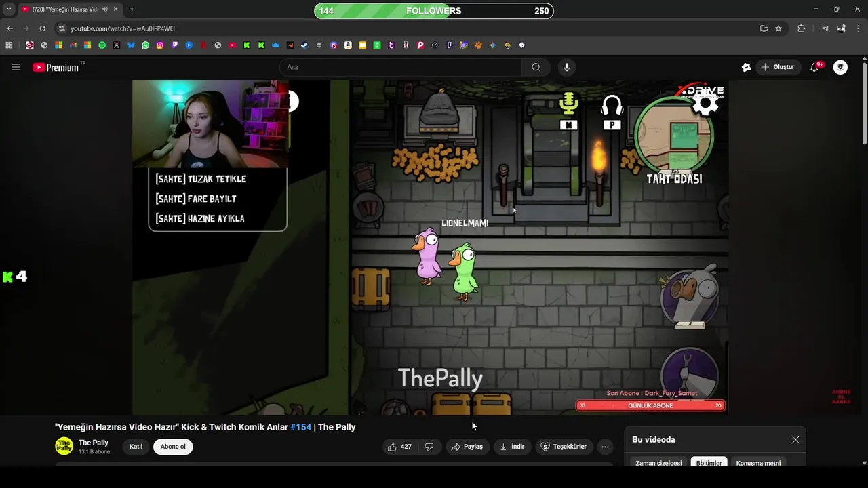Dislike the video
868x488 pixels.
[429, 447]
